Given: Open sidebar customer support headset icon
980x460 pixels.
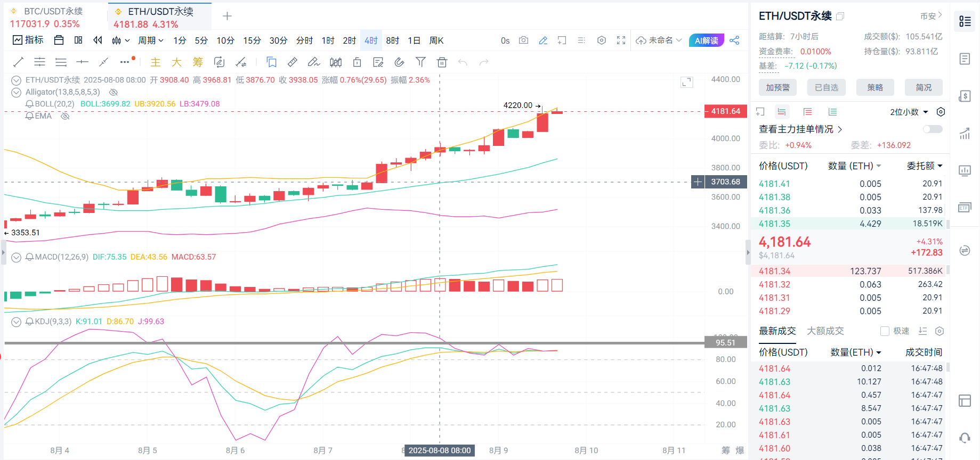Looking at the screenshot, I should (x=965, y=438).
